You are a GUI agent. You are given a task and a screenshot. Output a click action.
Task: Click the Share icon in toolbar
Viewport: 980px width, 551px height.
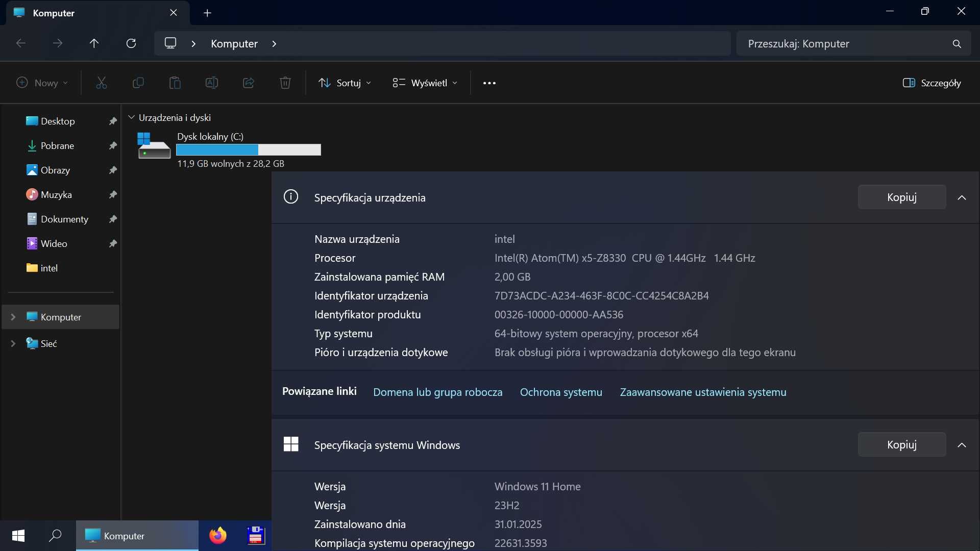click(249, 83)
